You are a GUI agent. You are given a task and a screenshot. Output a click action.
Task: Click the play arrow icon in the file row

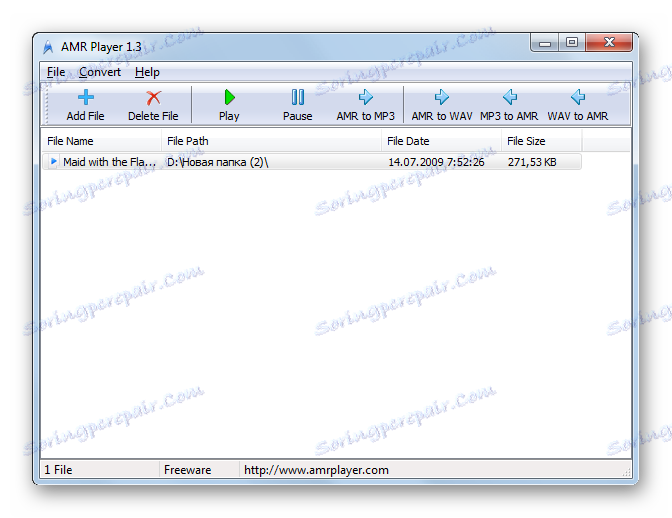pos(54,162)
